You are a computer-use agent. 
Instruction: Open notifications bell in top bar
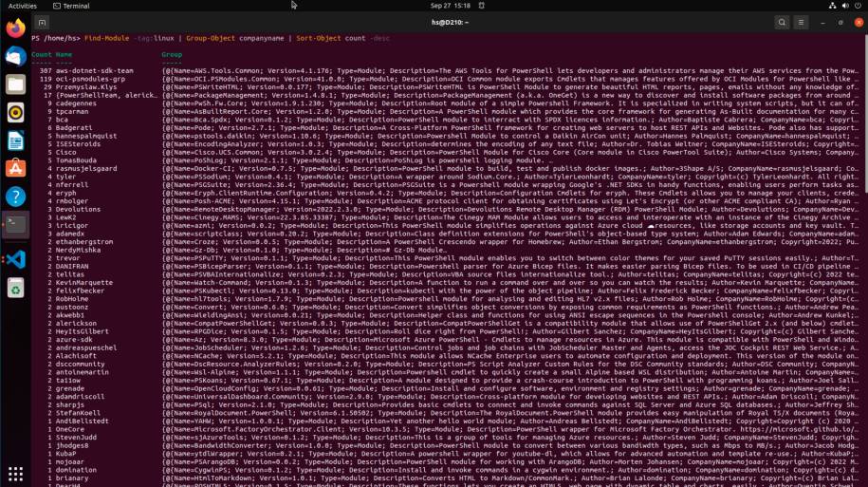click(x=482, y=6)
